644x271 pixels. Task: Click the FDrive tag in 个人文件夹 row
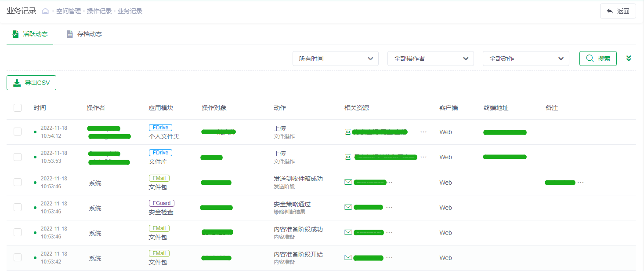tap(160, 128)
